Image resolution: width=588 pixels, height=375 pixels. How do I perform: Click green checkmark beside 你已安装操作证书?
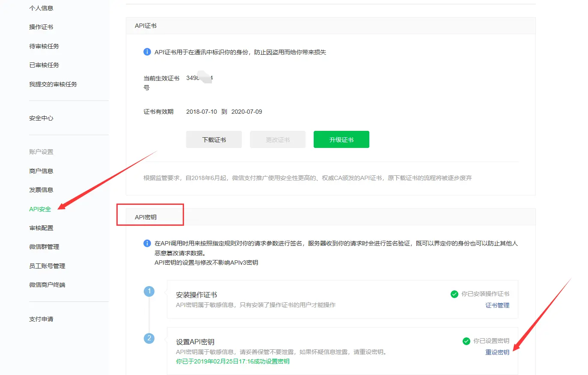click(454, 294)
